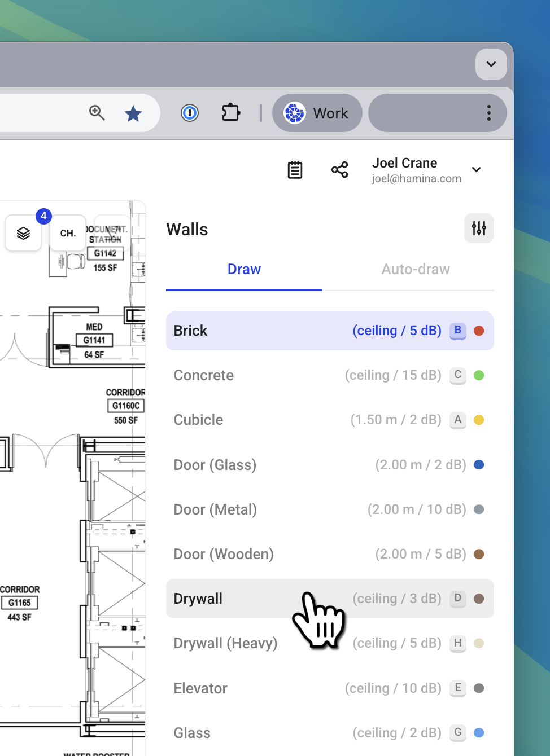Switch to the Auto-draw tab
The image size is (550, 756).
[x=416, y=270]
